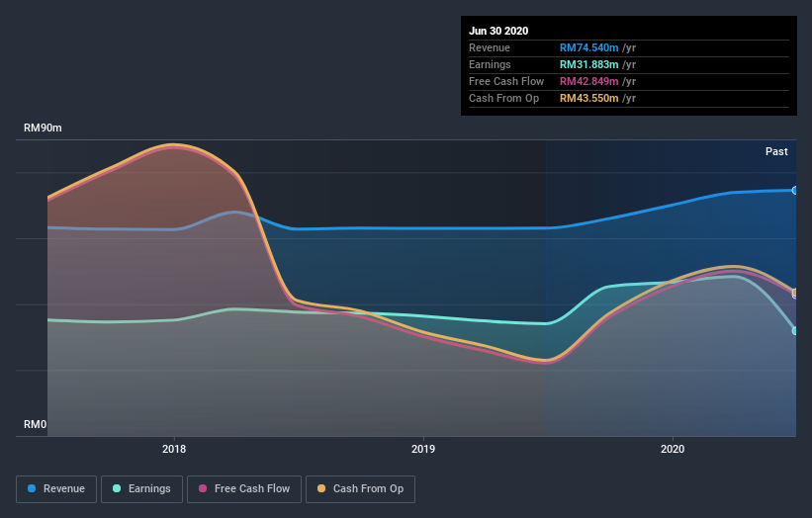Click the 'Cash From Op' tooltip label
This screenshot has height=518, width=812.
click(503, 98)
